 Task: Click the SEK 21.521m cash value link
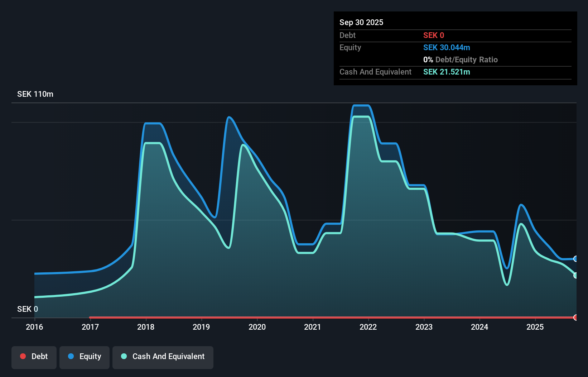tap(447, 72)
